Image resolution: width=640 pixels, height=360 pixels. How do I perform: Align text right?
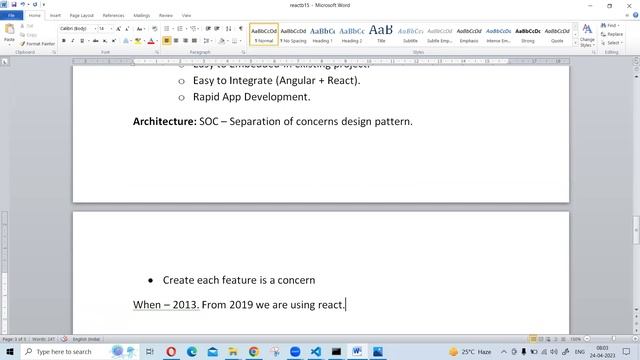point(185,41)
